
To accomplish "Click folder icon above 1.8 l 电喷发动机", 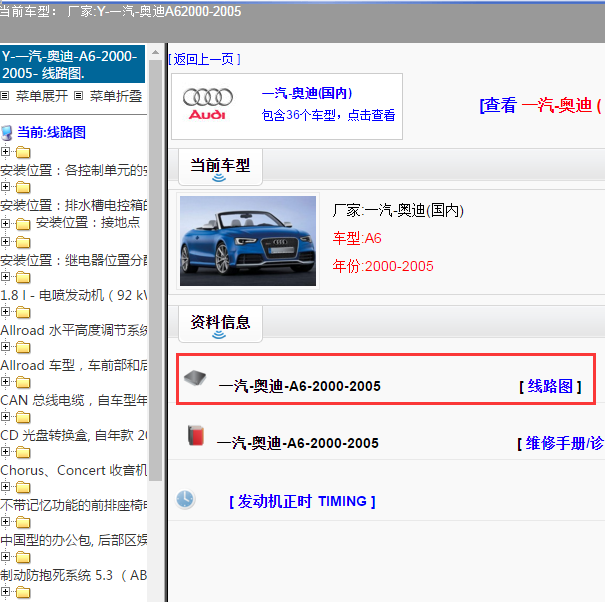I will [23, 277].
